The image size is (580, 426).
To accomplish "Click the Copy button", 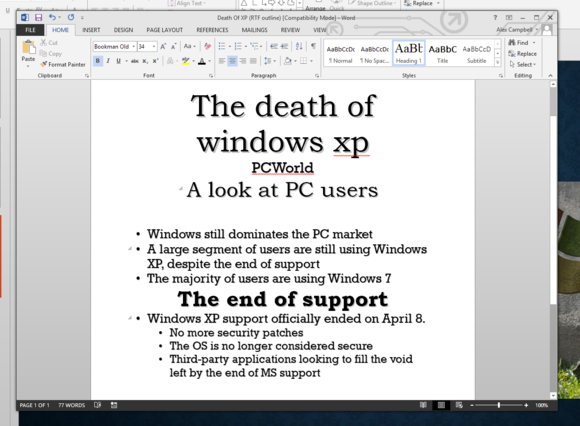I will point(51,54).
